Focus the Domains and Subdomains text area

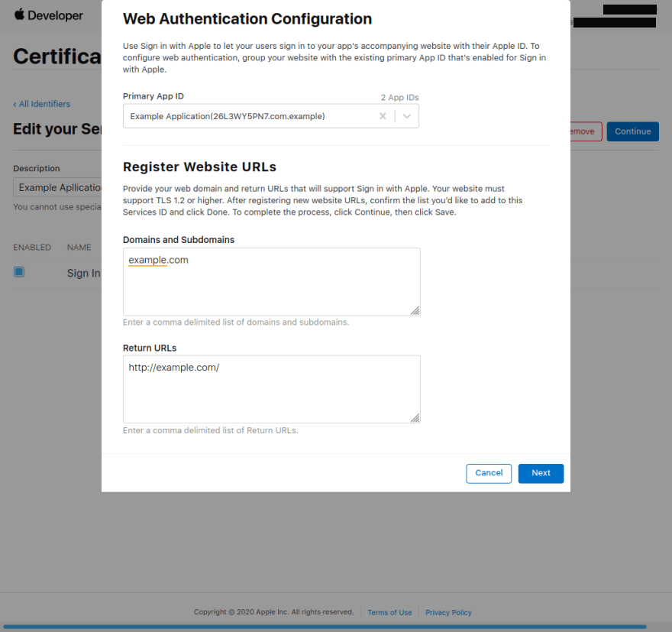pyautogui.click(x=271, y=281)
